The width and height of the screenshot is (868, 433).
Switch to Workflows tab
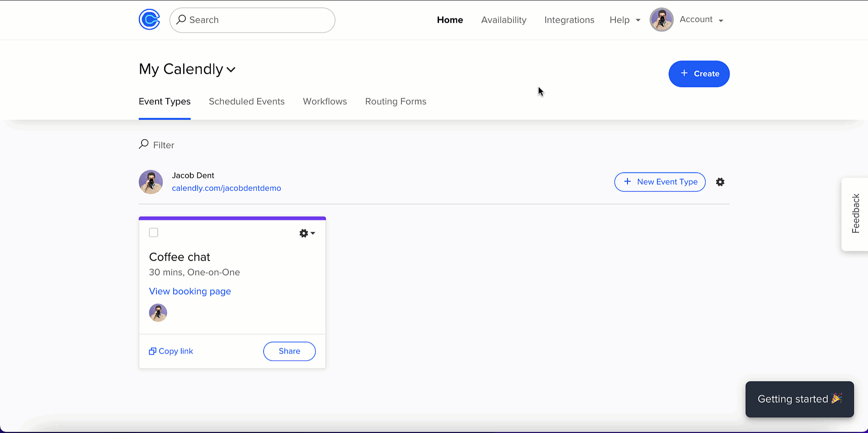point(325,101)
